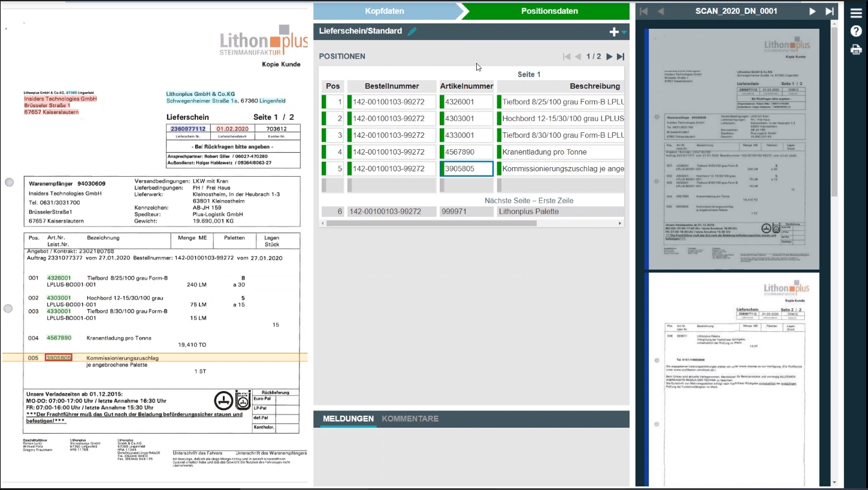Click the horizontal scrollbar under the positions table
This screenshot has height=490, width=868.
(x=431, y=223)
